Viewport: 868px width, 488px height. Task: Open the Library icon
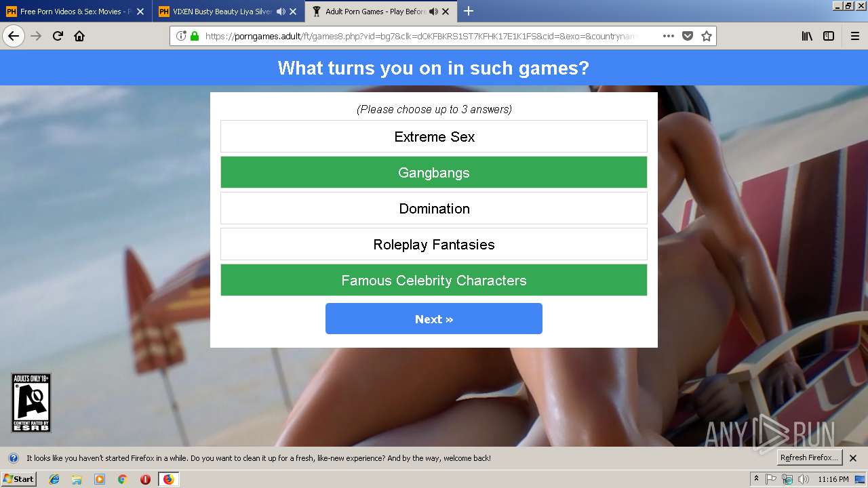tap(807, 36)
